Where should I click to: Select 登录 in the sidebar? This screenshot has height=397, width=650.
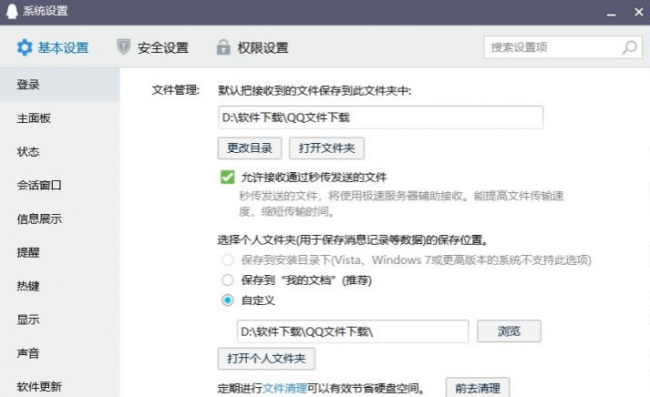60,85
